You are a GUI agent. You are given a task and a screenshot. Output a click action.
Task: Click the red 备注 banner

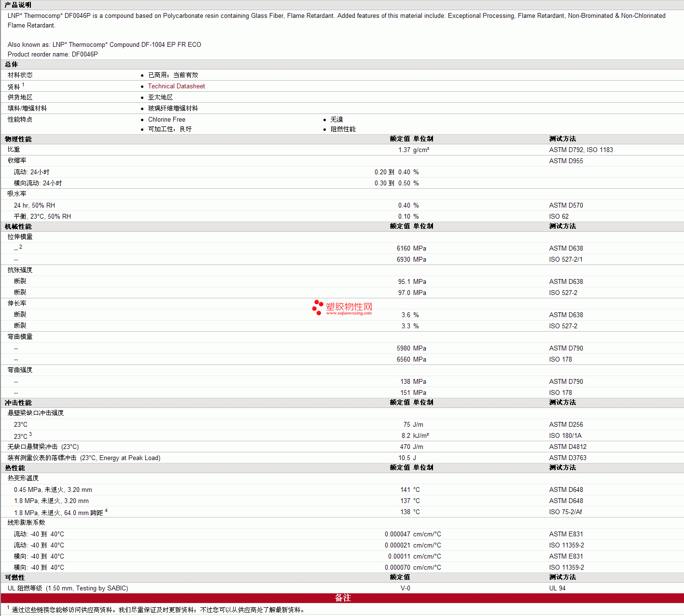342,598
